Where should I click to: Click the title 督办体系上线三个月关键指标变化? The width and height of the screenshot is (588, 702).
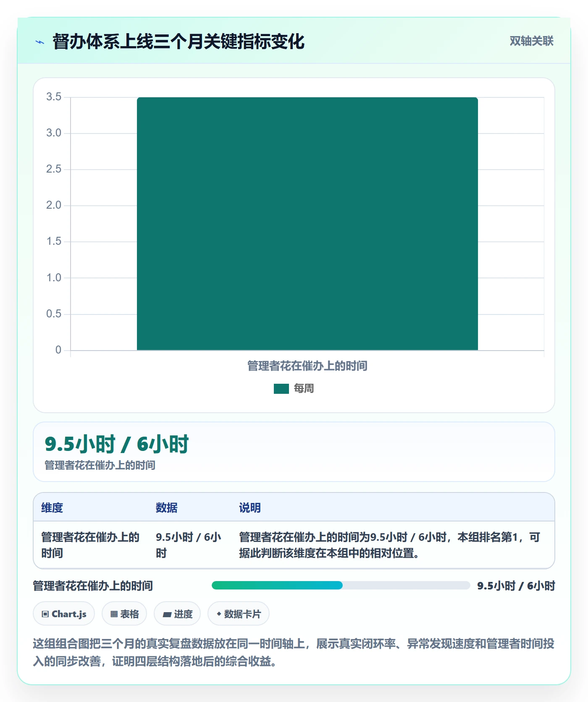pos(178,42)
